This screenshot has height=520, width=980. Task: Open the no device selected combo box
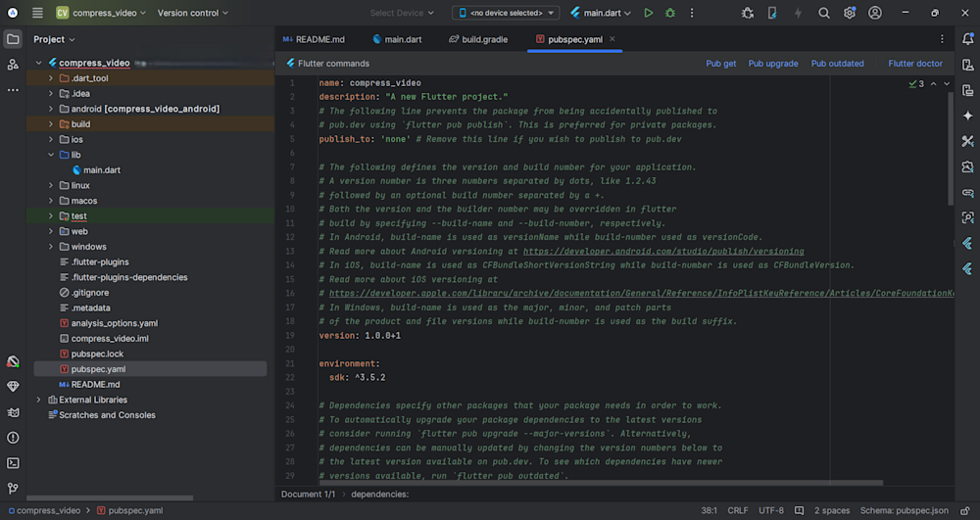pyautogui.click(x=506, y=13)
